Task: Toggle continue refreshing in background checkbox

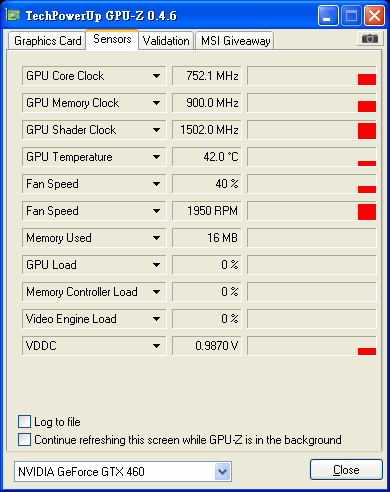Action: [24, 439]
